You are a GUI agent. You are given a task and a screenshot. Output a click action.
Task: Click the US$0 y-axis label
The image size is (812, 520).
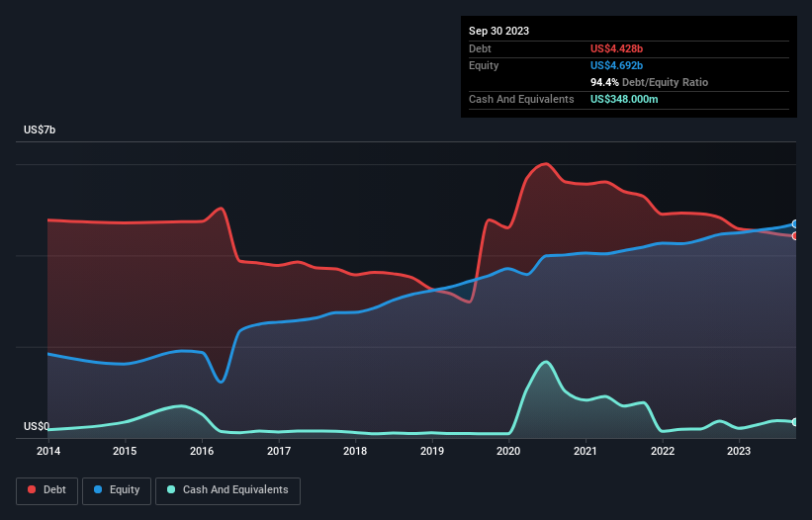pyautogui.click(x=37, y=426)
